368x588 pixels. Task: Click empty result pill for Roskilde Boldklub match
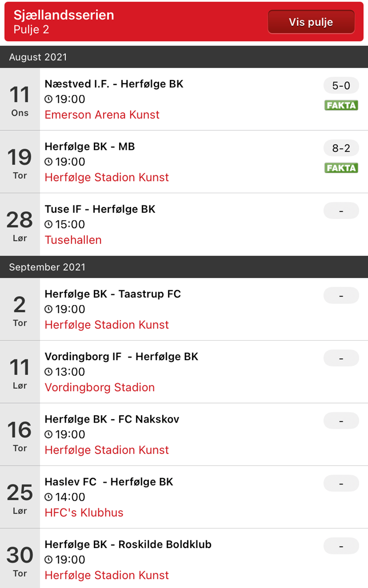click(341, 546)
